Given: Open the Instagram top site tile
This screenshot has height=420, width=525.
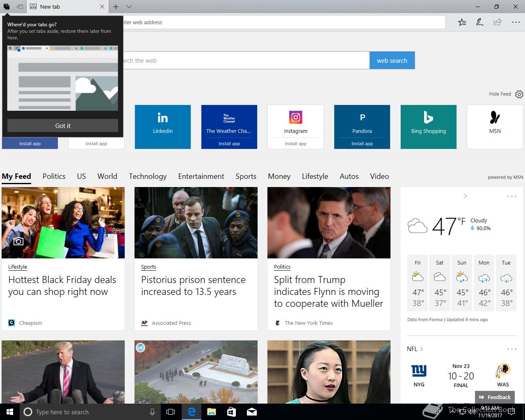Looking at the screenshot, I should (x=296, y=121).
